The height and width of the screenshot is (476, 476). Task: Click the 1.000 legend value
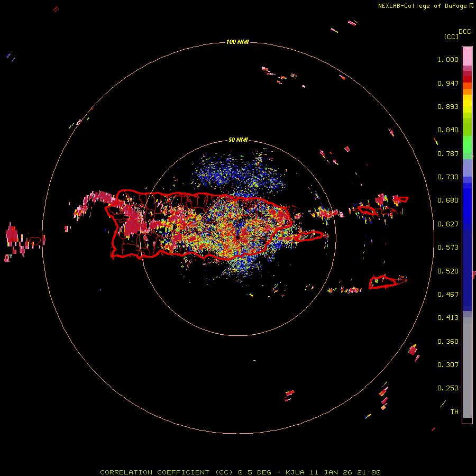(x=448, y=59)
